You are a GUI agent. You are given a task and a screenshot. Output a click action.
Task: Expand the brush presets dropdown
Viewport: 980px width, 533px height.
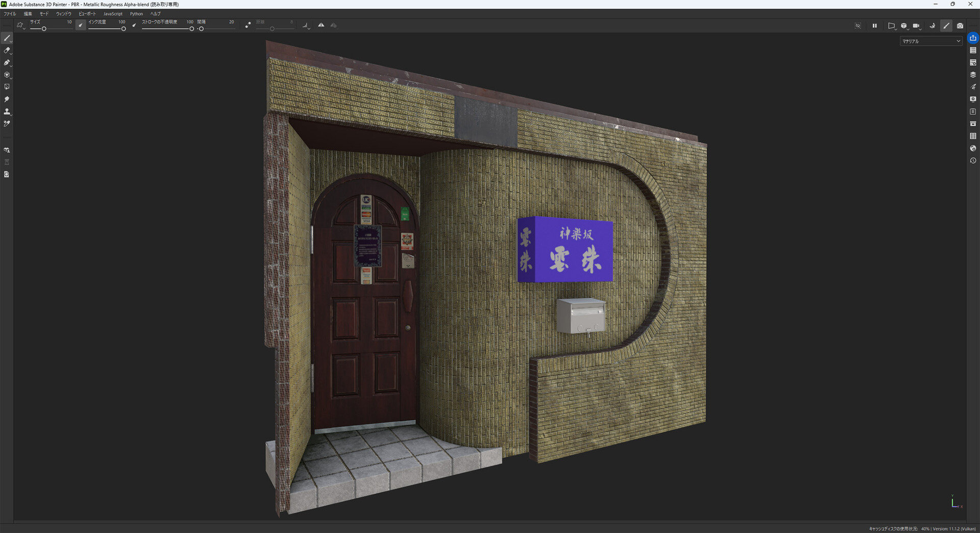click(20, 26)
